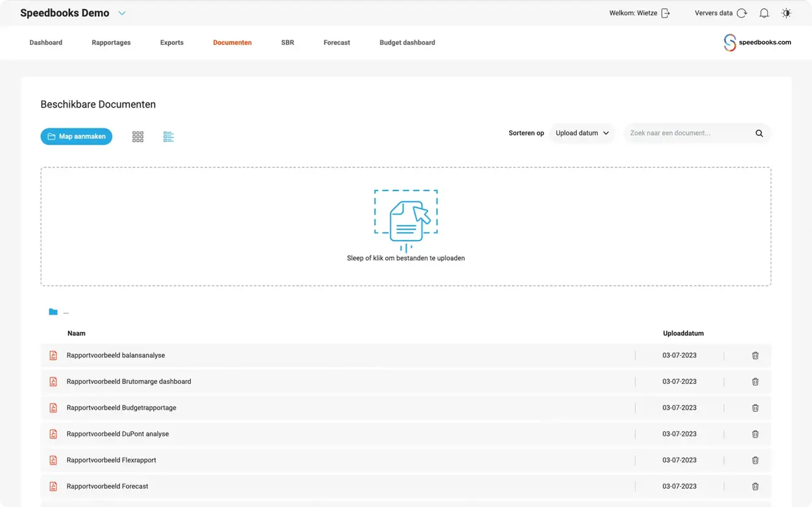Click the Map aanmaken button
Viewport: 812px width, 507px height.
coord(77,137)
